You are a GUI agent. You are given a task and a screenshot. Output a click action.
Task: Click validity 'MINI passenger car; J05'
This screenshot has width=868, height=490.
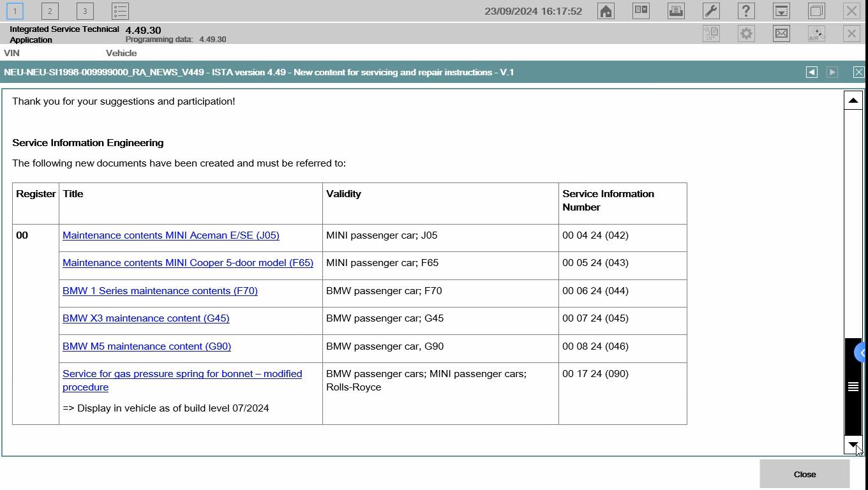point(382,235)
